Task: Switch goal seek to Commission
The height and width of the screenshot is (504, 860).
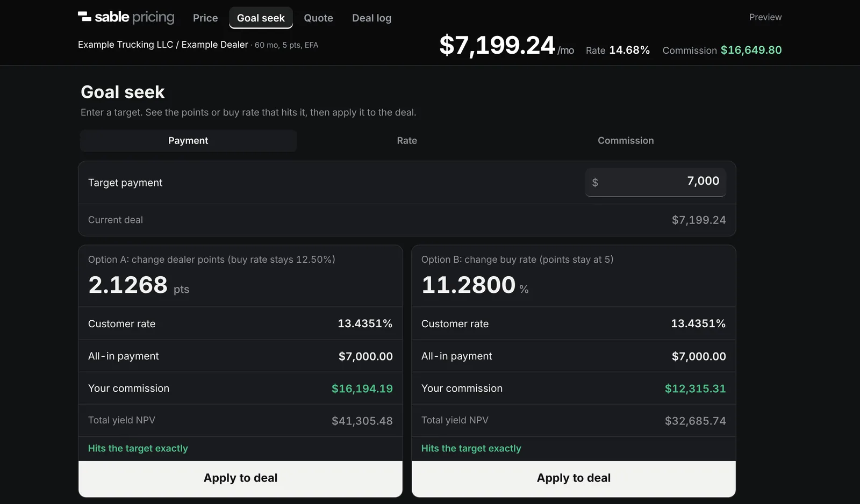Action: pos(626,140)
